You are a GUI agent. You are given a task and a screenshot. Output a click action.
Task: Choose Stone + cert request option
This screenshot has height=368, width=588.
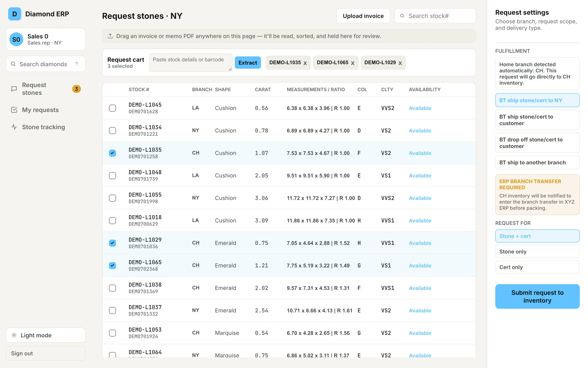(537, 236)
